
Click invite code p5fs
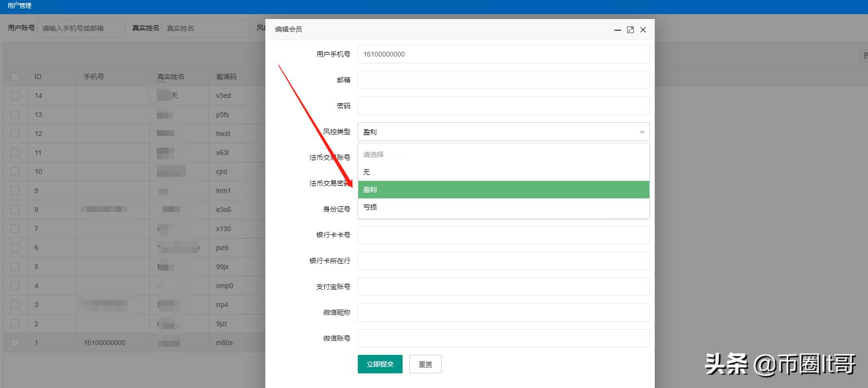(222, 115)
